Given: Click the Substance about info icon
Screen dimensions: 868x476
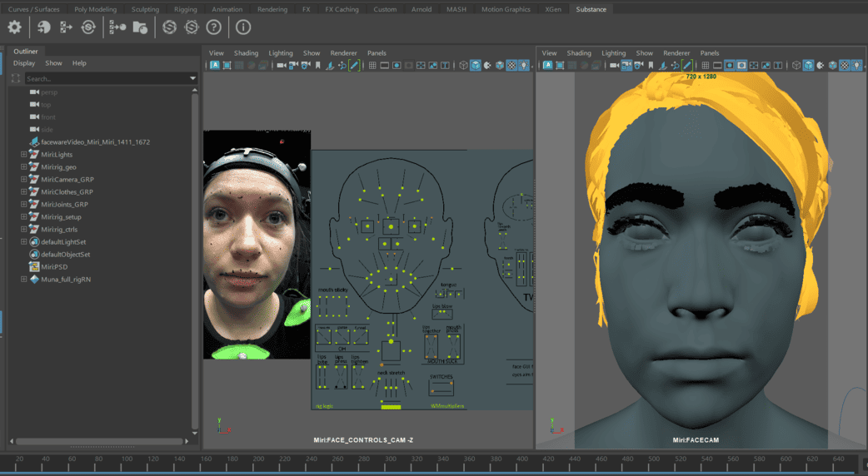Looking at the screenshot, I should 243,27.
